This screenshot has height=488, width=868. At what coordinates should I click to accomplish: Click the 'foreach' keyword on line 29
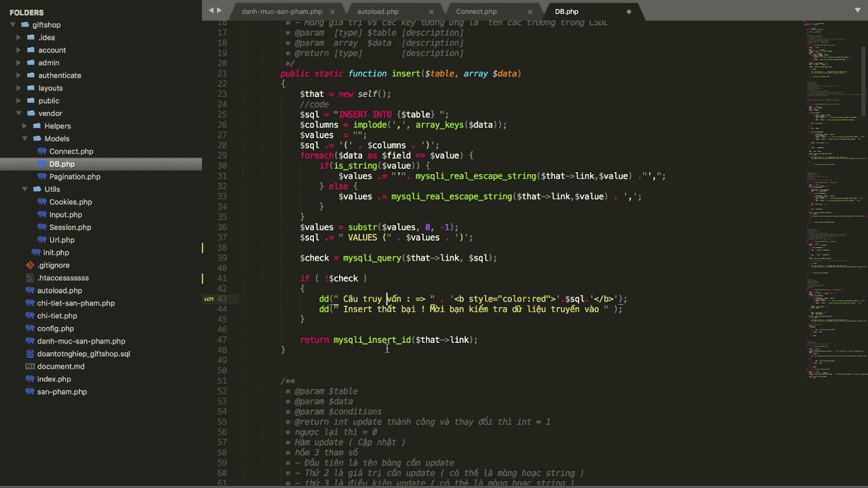pyautogui.click(x=317, y=156)
